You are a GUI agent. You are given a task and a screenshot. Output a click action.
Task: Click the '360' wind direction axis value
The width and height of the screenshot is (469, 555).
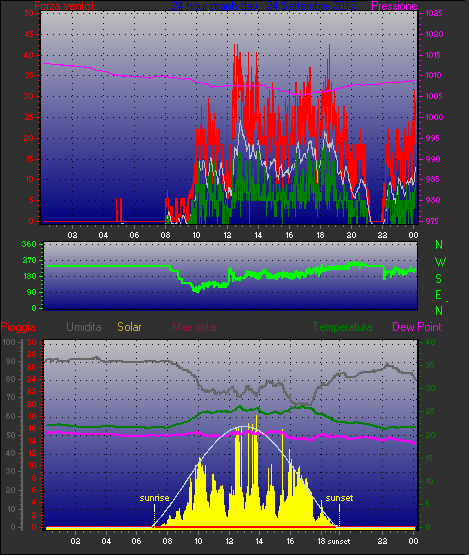click(29, 244)
